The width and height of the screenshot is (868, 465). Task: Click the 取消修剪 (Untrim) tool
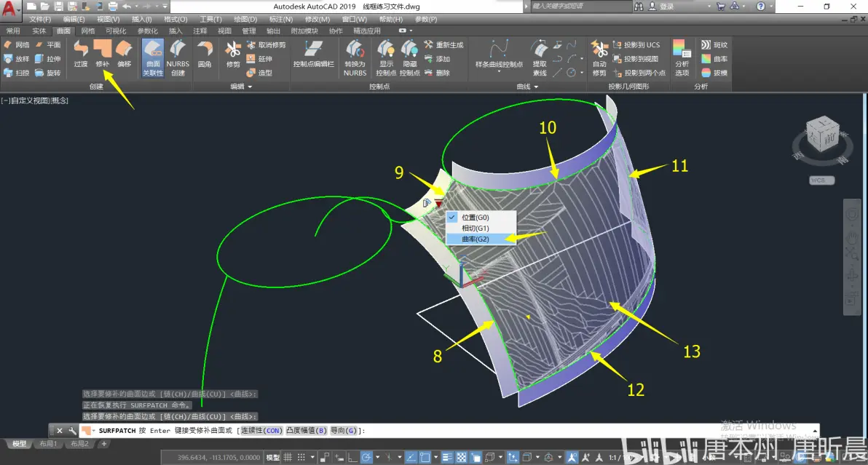click(x=267, y=45)
